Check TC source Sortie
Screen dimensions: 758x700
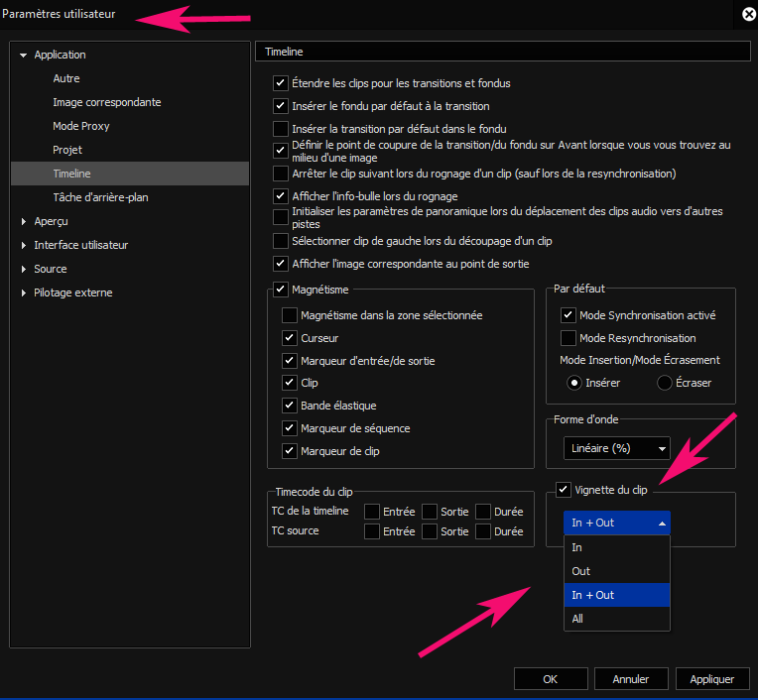[430, 531]
